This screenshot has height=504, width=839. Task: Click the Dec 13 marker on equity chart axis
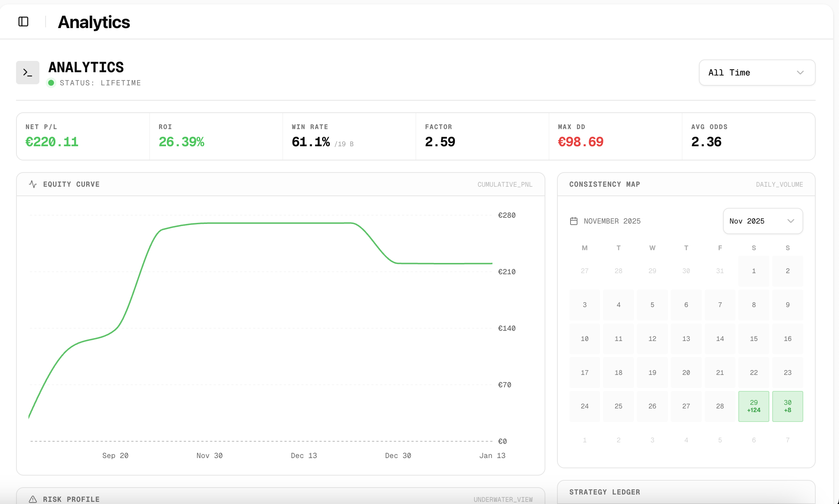click(304, 455)
